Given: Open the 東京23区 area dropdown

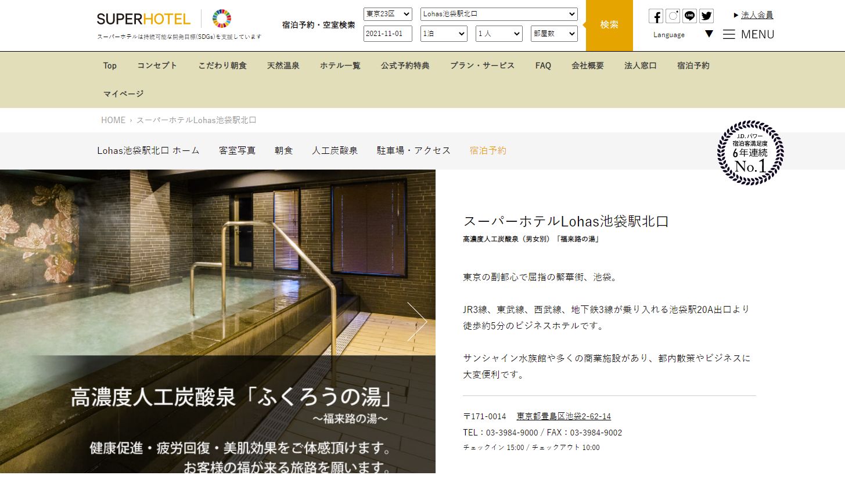Looking at the screenshot, I should 388,14.
